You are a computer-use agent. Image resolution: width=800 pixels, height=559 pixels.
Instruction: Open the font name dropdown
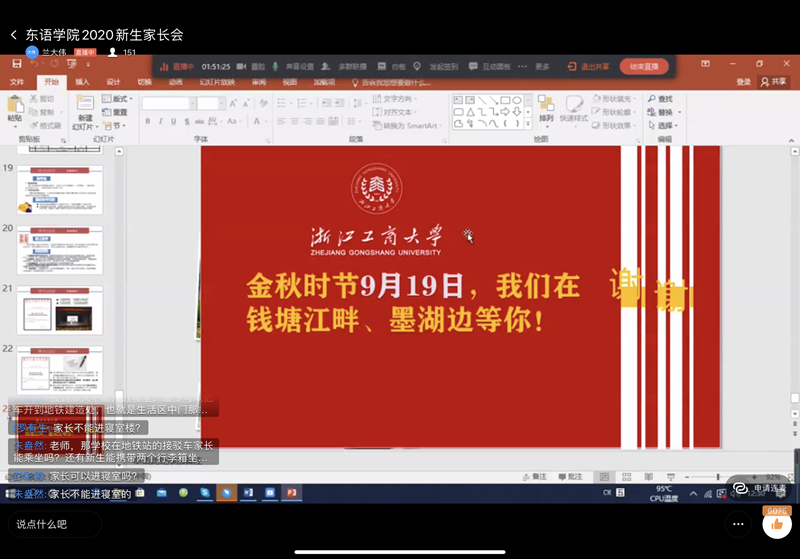coord(167,103)
